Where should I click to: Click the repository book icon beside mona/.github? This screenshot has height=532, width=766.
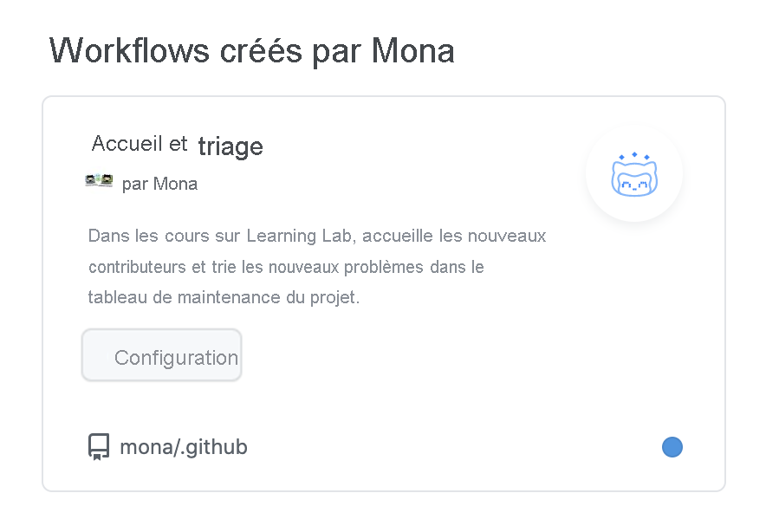coord(98,446)
